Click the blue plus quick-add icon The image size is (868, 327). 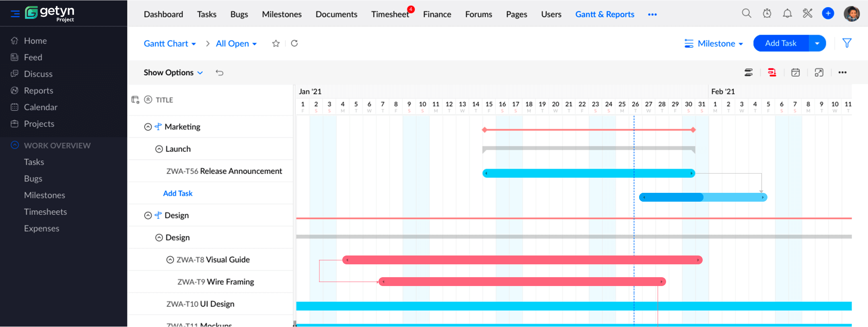tap(828, 13)
